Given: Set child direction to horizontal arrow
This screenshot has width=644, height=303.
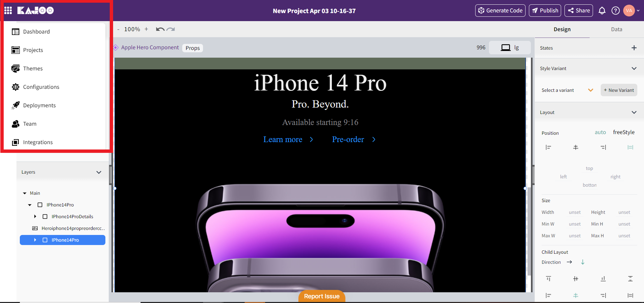Looking at the screenshot, I should tap(569, 262).
